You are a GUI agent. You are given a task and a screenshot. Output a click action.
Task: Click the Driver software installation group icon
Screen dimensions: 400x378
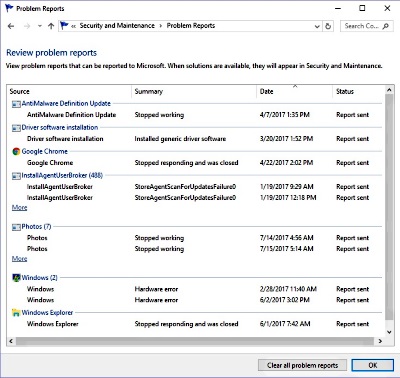click(16, 128)
